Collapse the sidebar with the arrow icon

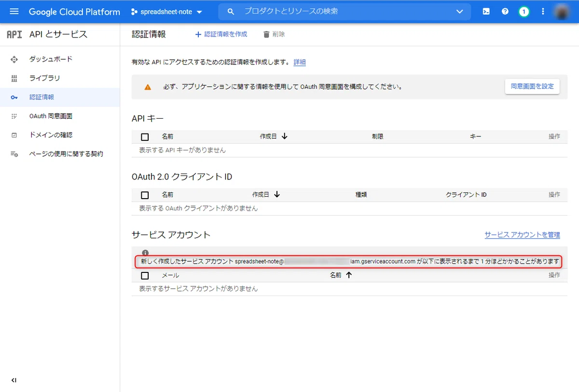click(x=14, y=380)
